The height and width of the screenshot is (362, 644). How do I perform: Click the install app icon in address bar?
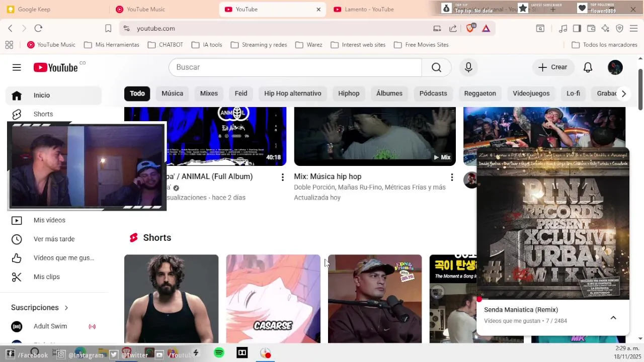point(437,29)
